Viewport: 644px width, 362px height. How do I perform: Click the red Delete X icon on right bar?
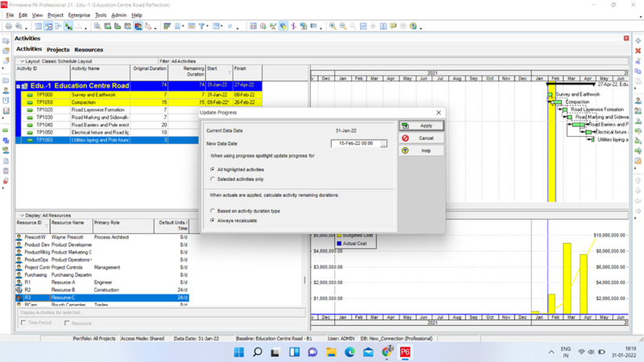click(638, 51)
